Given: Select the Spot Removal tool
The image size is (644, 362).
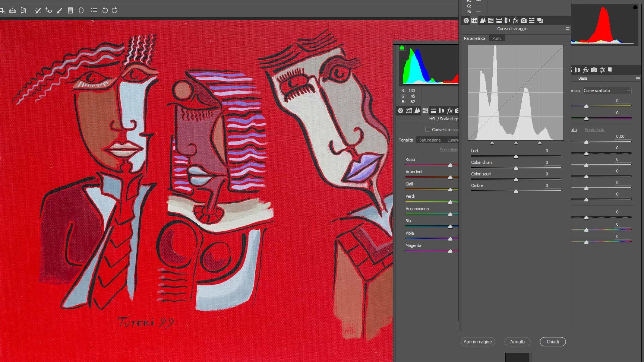Looking at the screenshot, I should 38,10.
